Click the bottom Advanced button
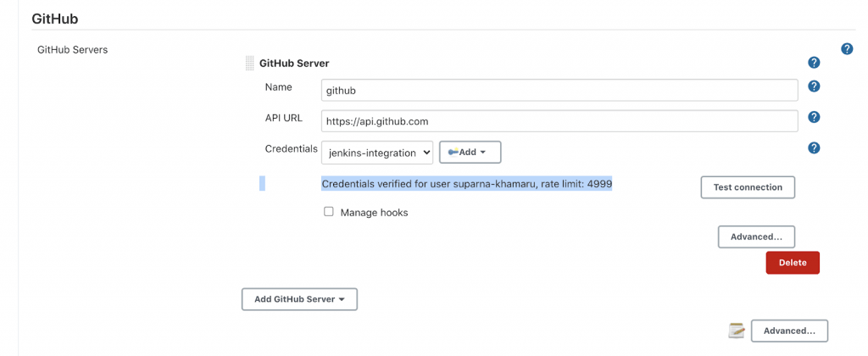This screenshot has height=356, width=868. point(789,331)
